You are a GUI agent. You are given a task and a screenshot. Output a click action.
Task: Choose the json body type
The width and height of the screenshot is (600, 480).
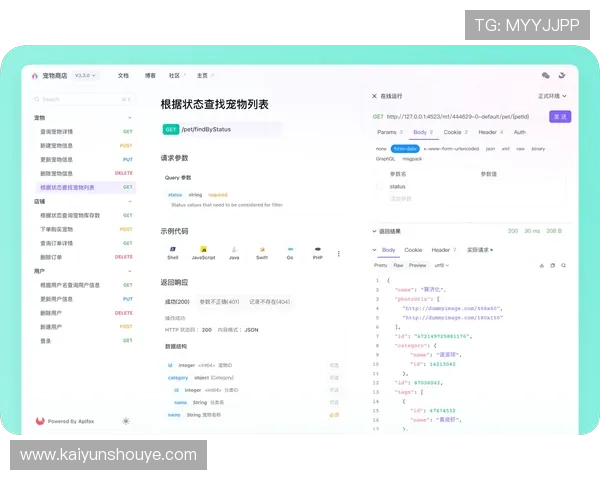490,149
